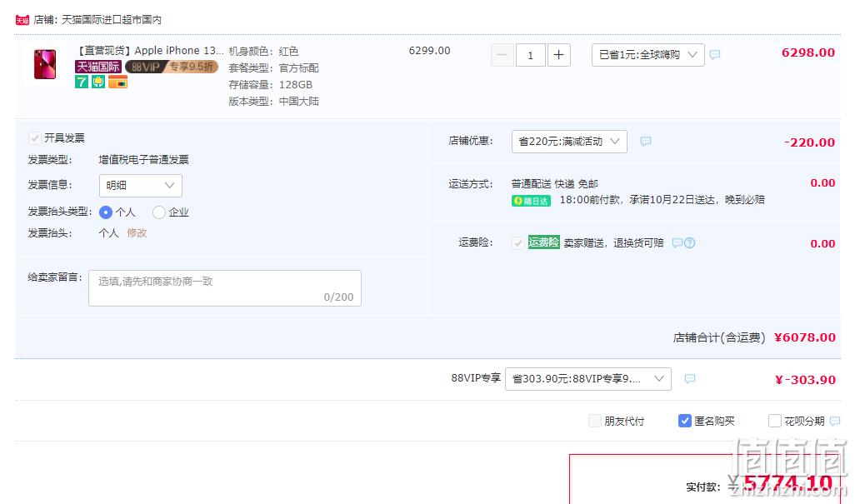
Task: Increase quantity with the plus button
Action: tap(559, 55)
